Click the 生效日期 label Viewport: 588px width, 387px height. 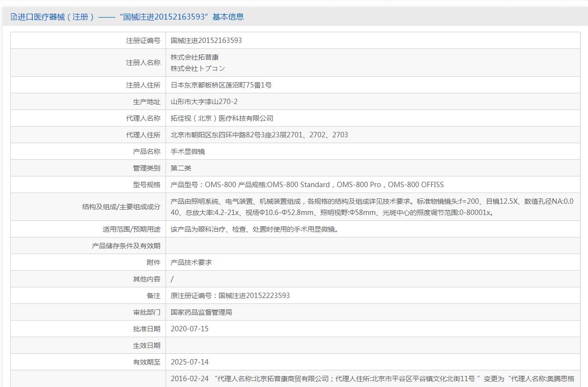[147, 345]
